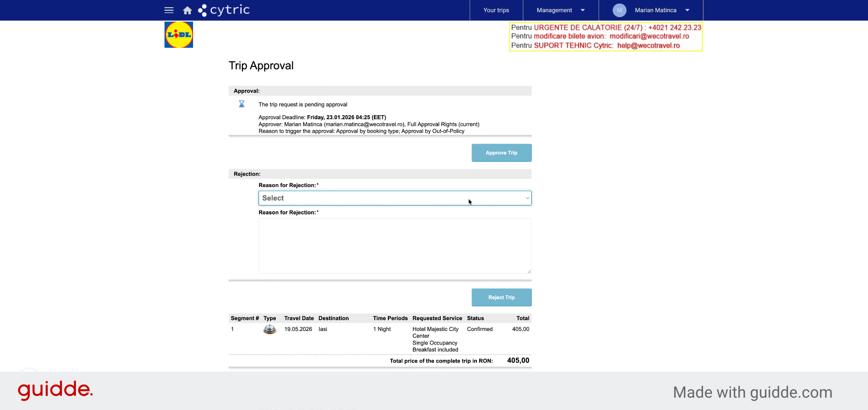Open Your trips menu item
The height and width of the screenshot is (410, 868).
click(496, 10)
